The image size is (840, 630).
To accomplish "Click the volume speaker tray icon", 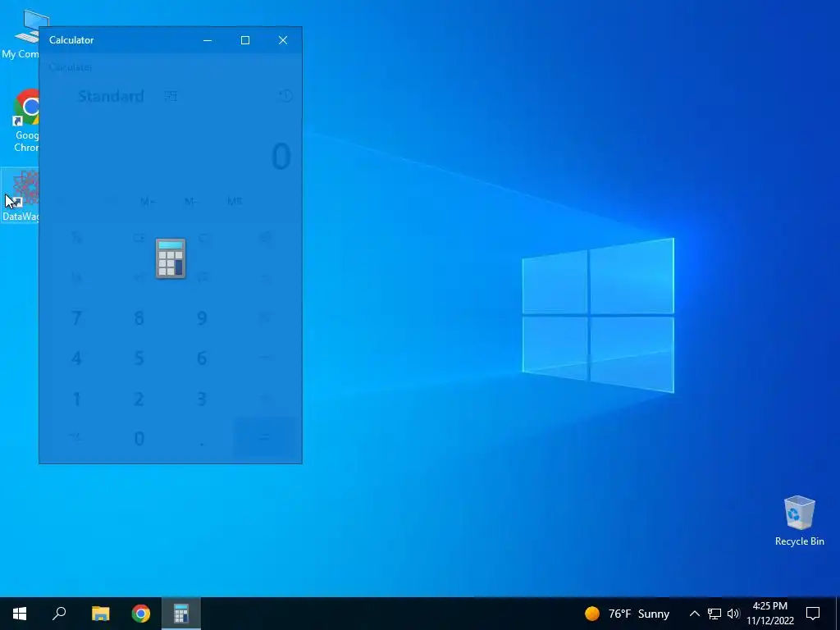I will tap(733, 614).
